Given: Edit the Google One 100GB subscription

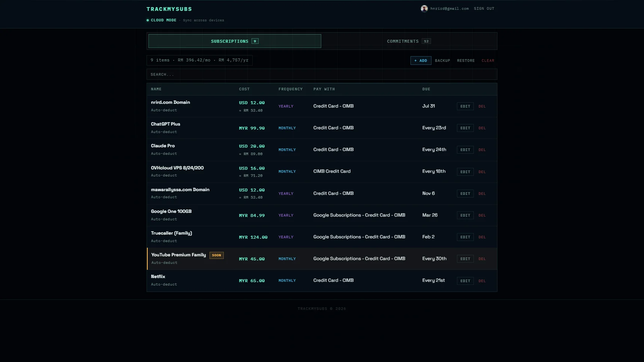Looking at the screenshot, I should (465, 215).
